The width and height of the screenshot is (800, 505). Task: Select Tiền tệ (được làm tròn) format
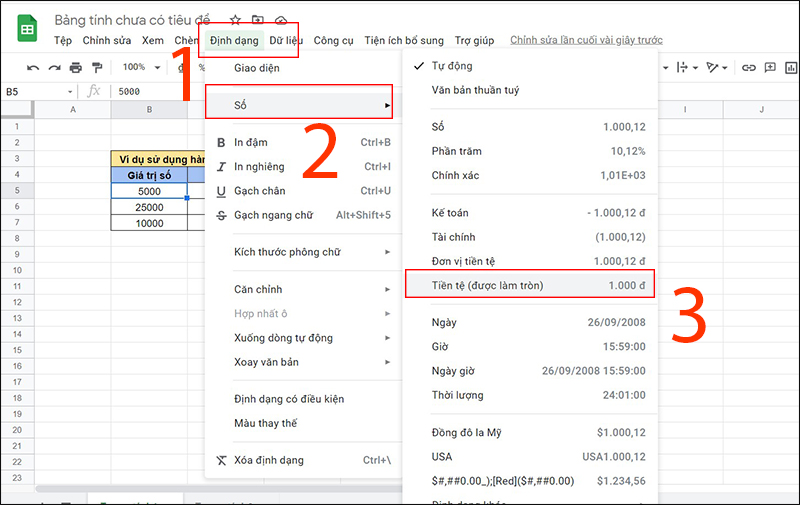[530, 286]
